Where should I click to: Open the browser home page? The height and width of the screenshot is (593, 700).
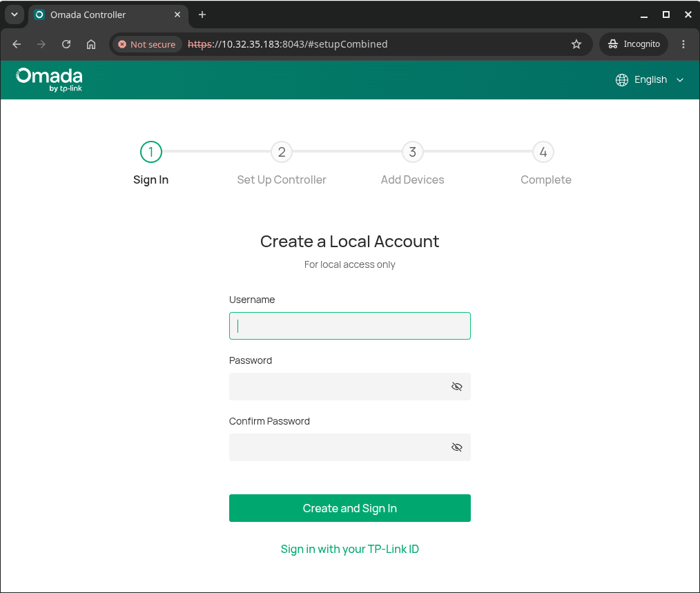coord(91,44)
